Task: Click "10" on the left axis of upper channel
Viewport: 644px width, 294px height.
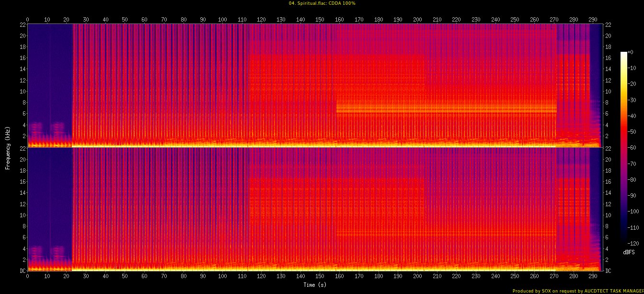Action: click(22, 91)
